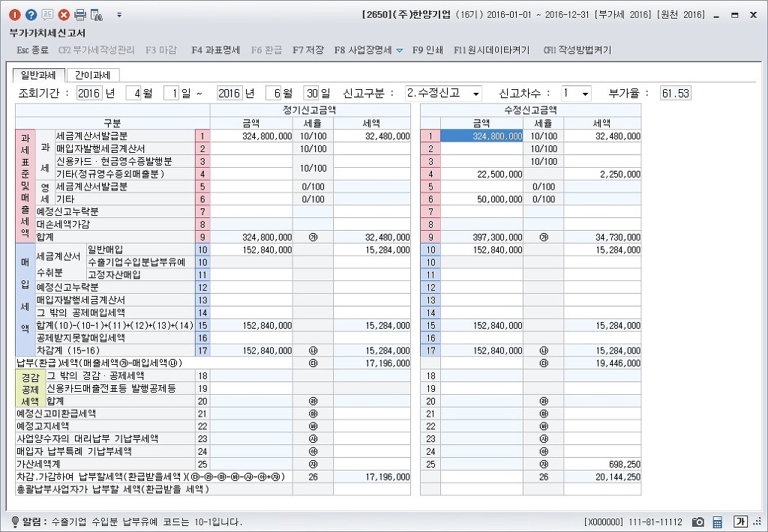Click the start year 2016 field
The width and height of the screenshot is (768, 532).
point(89,93)
